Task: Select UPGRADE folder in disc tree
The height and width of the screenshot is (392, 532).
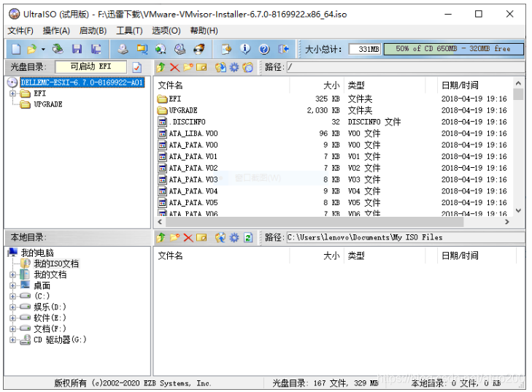Action: click(48, 104)
